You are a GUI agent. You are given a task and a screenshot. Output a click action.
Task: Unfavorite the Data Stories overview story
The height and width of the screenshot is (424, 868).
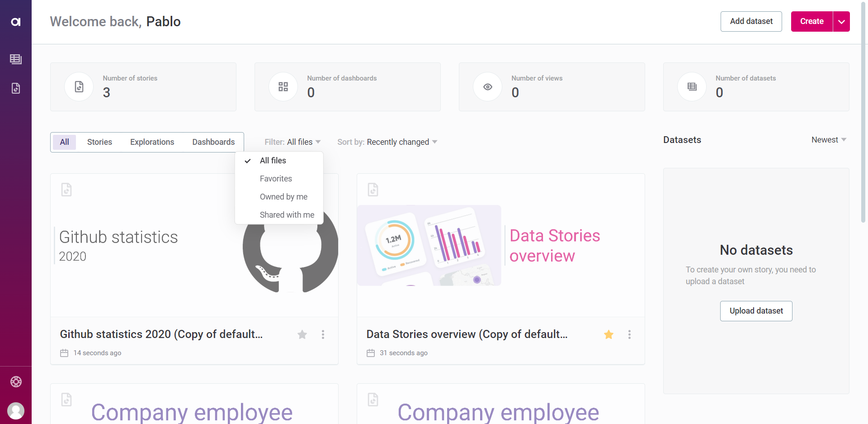pos(609,334)
